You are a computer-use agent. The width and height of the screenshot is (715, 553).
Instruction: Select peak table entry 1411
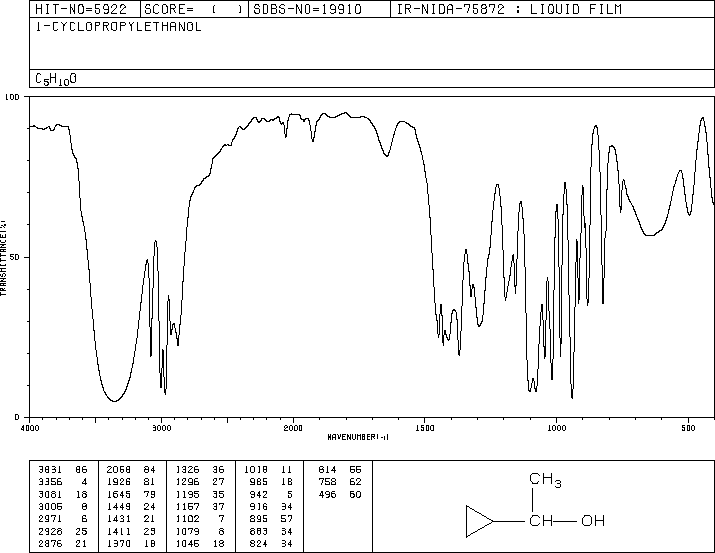(131, 531)
